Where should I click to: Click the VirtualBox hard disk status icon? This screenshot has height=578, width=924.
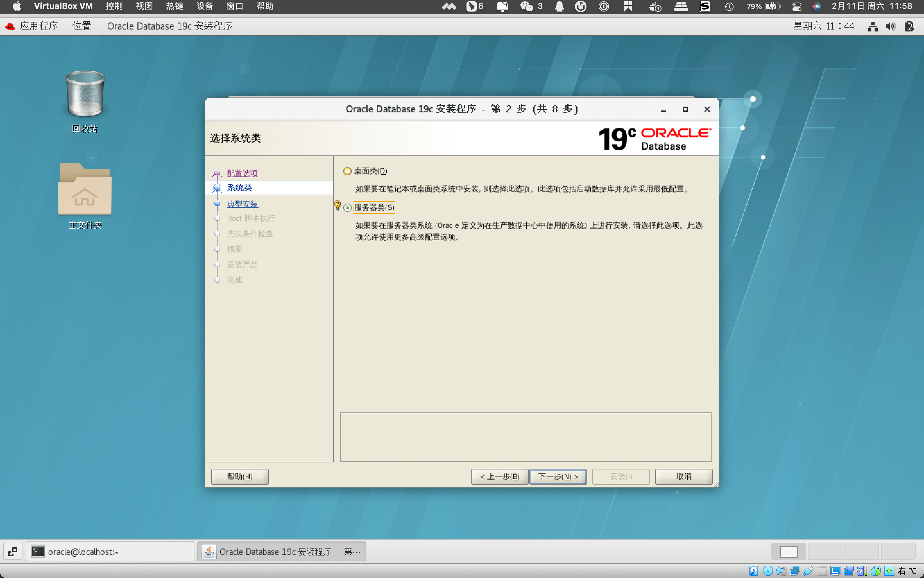click(753, 571)
